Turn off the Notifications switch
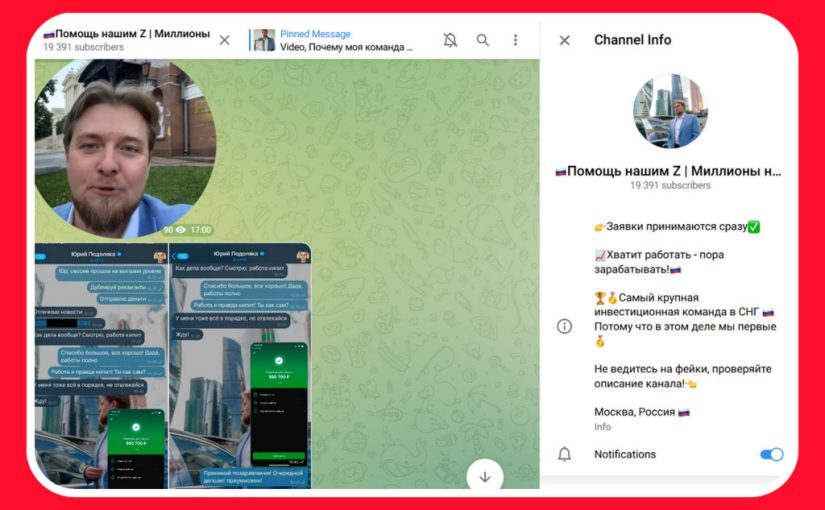 pyautogui.click(x=771, y=454)
